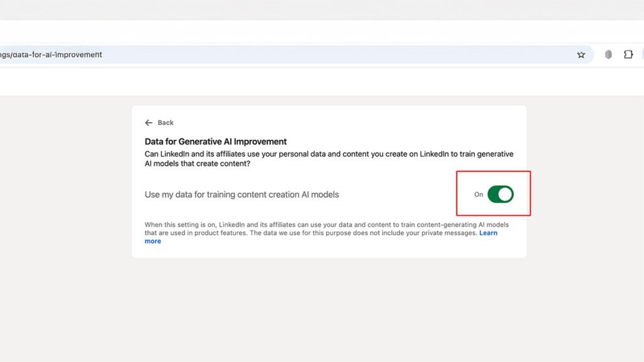Click the "Use my data for training" label
Screen dimensions: 644x362
(241, 195)
